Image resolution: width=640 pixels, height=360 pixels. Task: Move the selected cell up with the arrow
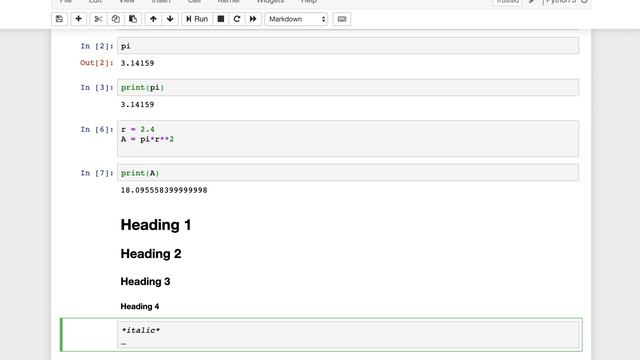[153, 19]
